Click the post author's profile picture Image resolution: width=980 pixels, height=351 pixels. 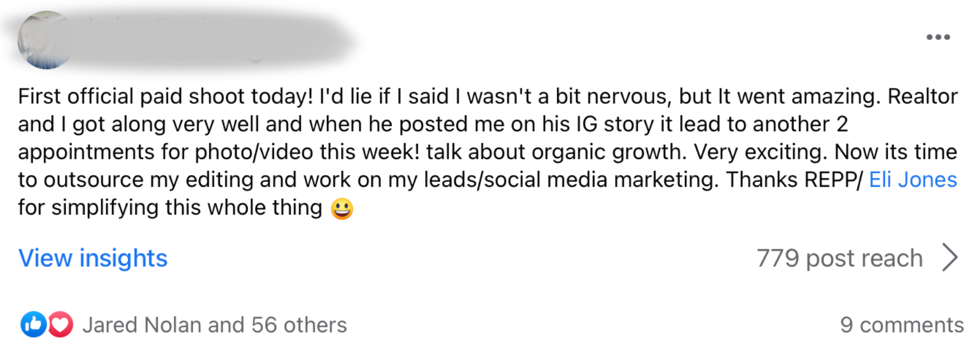[46, 40]
